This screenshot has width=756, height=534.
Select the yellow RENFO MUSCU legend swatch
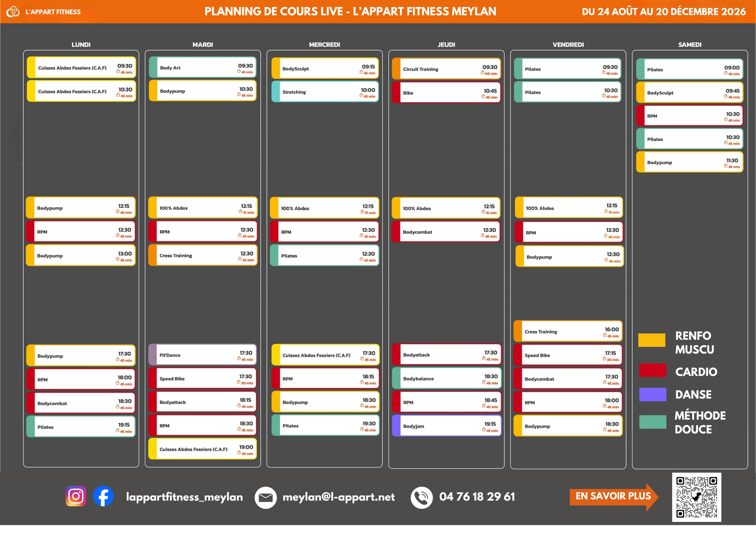[x=652, y=340]
